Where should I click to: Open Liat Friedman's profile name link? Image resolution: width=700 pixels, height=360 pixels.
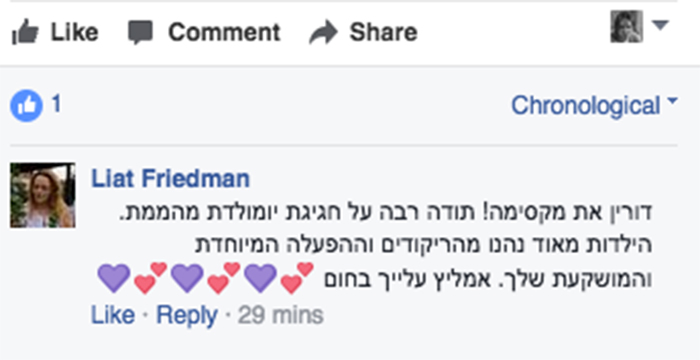170,179
